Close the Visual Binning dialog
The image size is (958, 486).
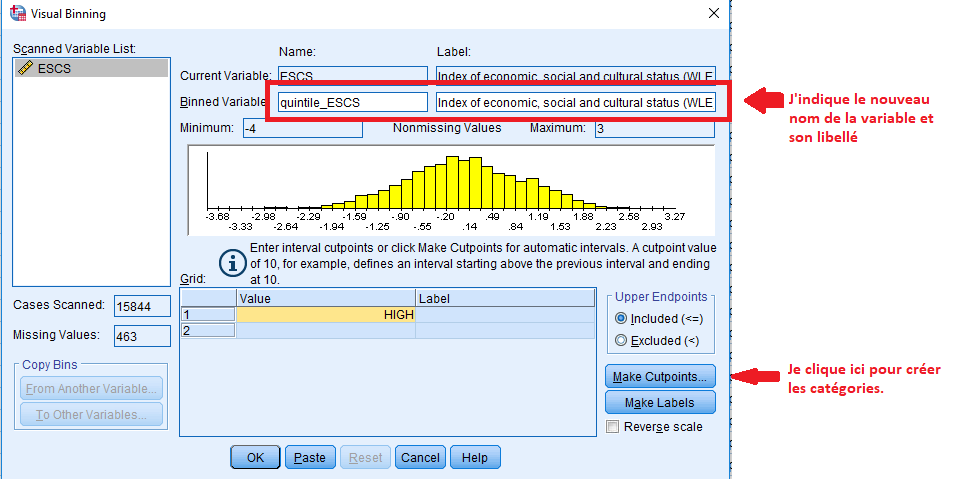click(713, 13)
